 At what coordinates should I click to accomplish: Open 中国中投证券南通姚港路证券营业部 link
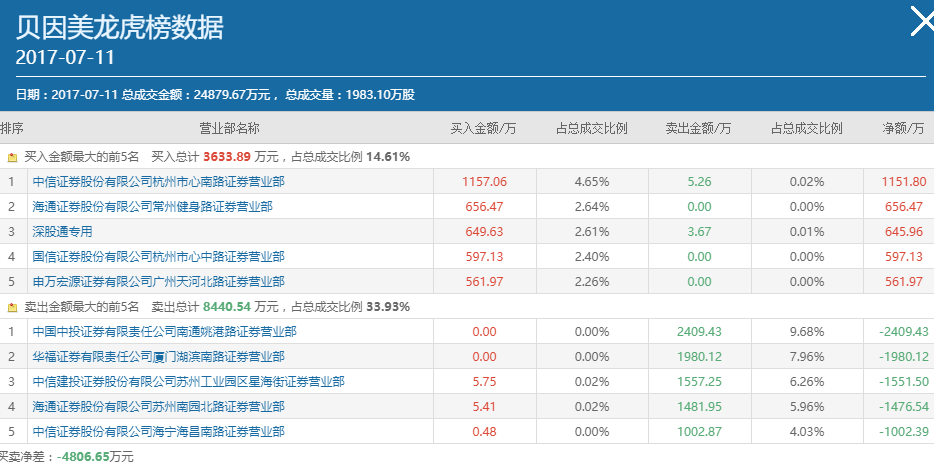coord(164,332)
